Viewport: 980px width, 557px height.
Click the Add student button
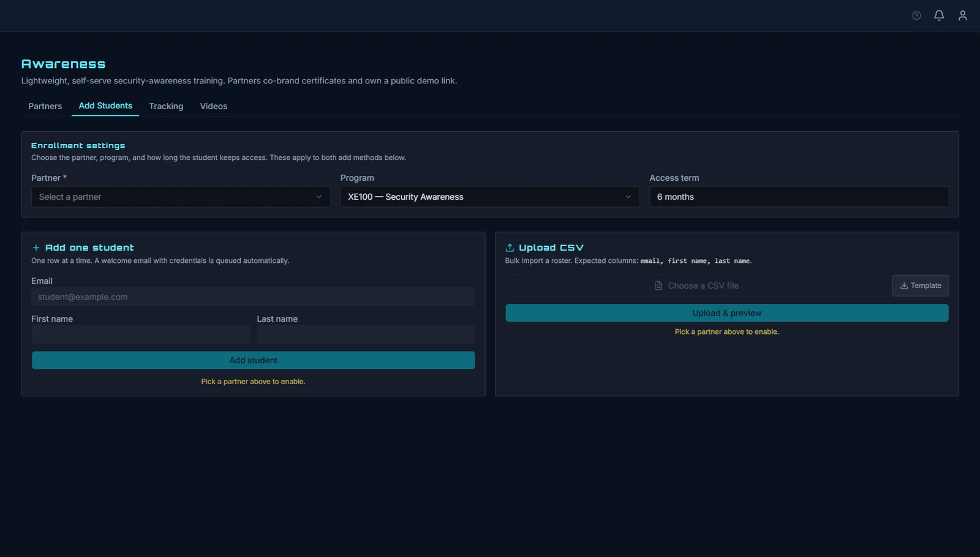tap(253, 360)
